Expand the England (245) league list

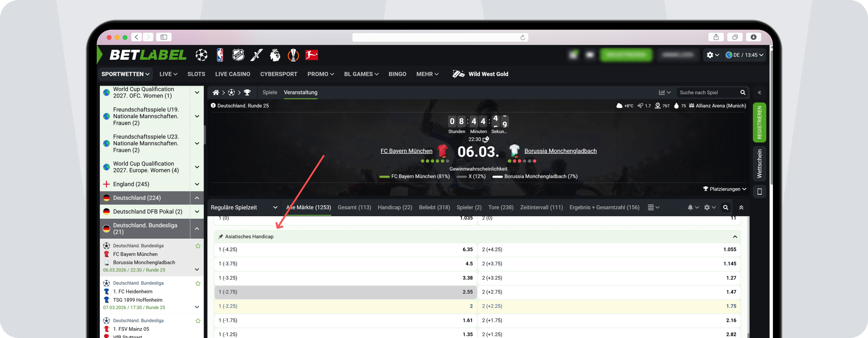197,184
